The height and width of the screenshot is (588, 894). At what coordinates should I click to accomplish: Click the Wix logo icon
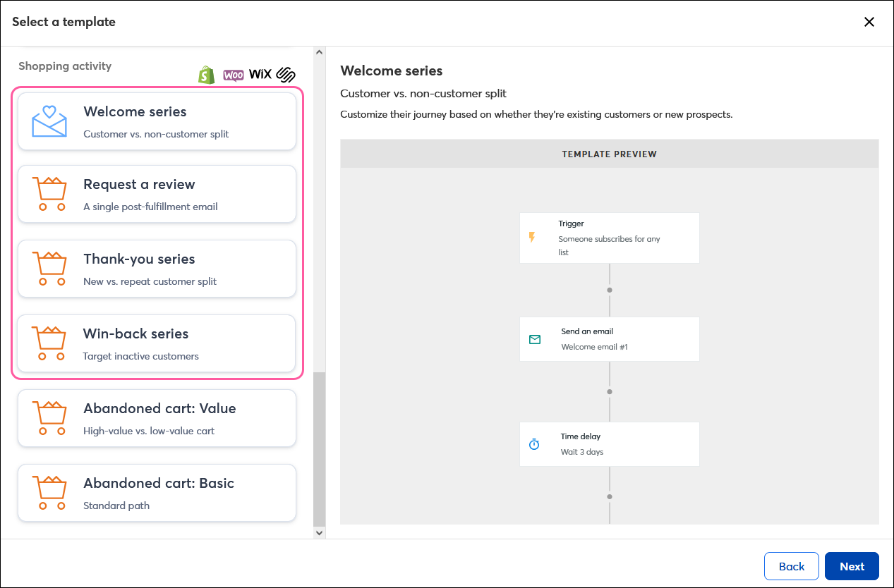(x=260, y=75)
